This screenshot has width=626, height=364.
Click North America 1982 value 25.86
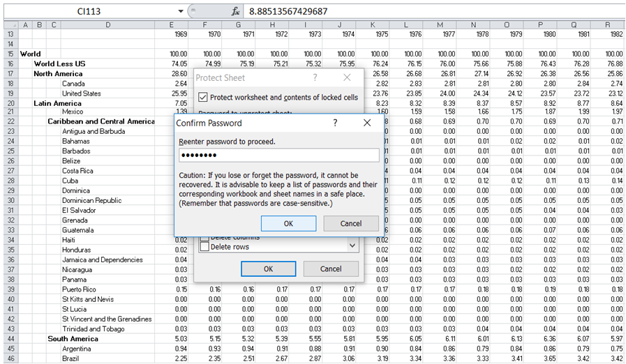[x=616, y=74]
